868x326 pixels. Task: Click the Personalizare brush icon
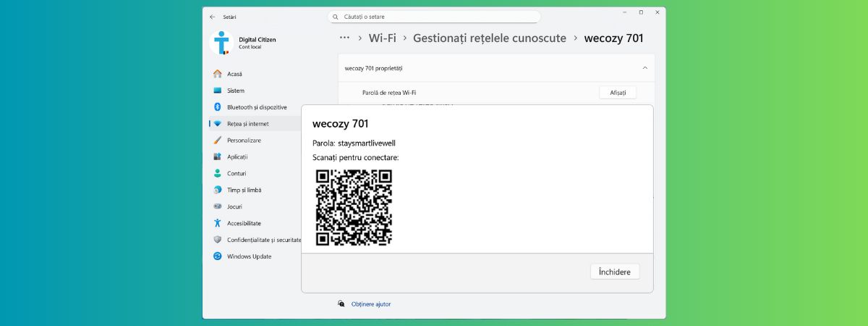[217, 141]
